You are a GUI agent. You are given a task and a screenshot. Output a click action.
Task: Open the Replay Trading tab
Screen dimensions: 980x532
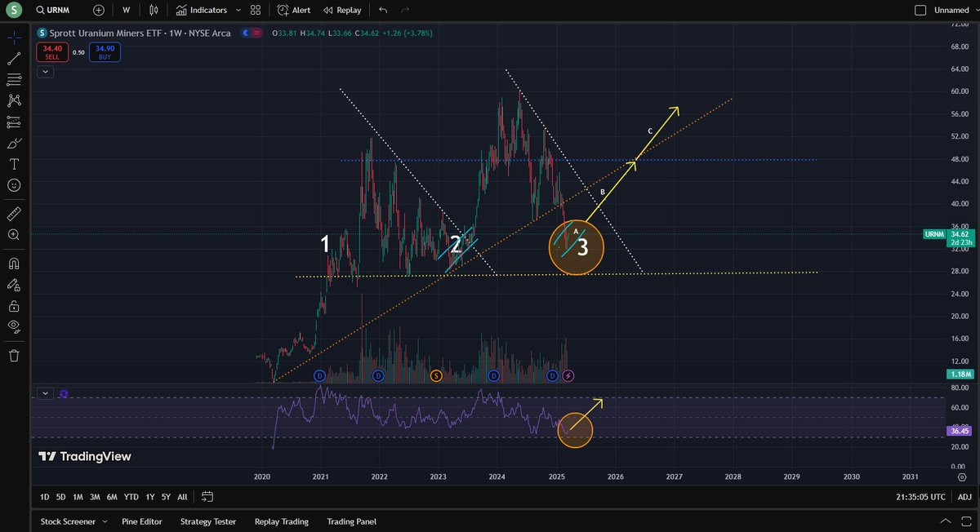click(282, 521)
